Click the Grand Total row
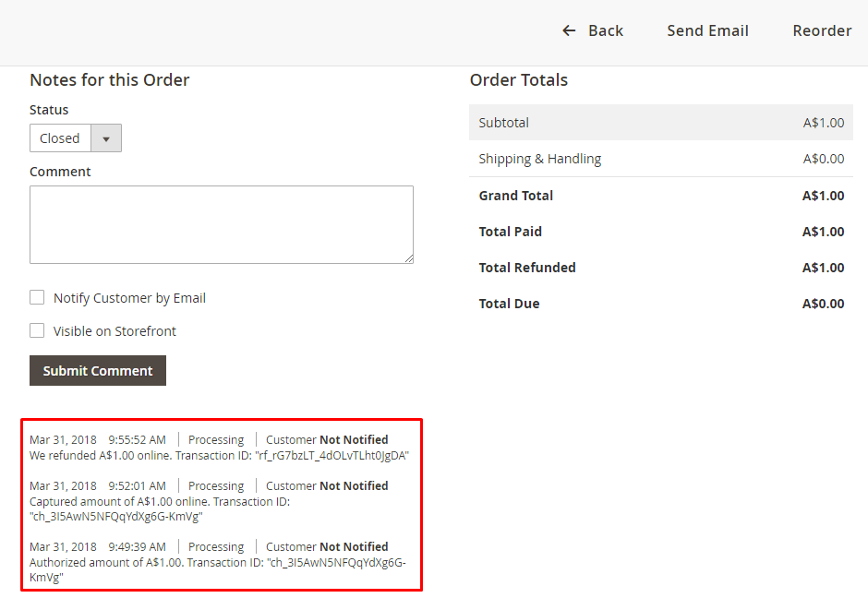 660,196
